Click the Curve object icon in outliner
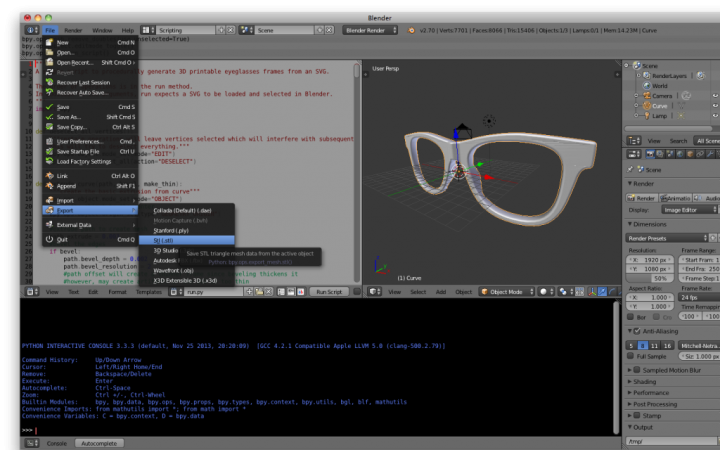 coord(647,106)
